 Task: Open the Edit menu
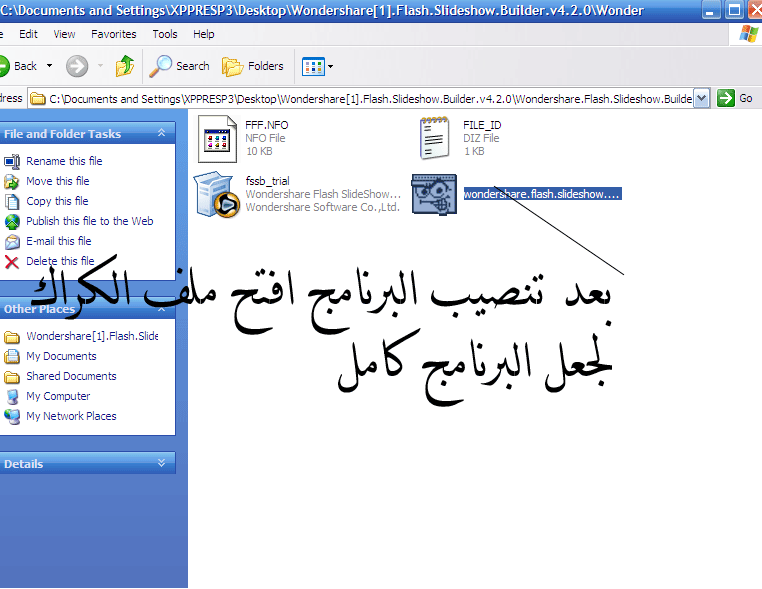28,34
